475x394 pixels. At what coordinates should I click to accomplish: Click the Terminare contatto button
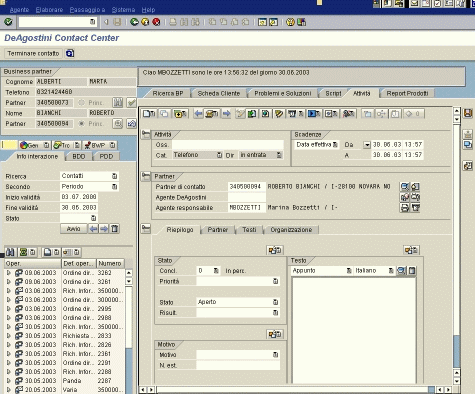click(x=33, y=53)
